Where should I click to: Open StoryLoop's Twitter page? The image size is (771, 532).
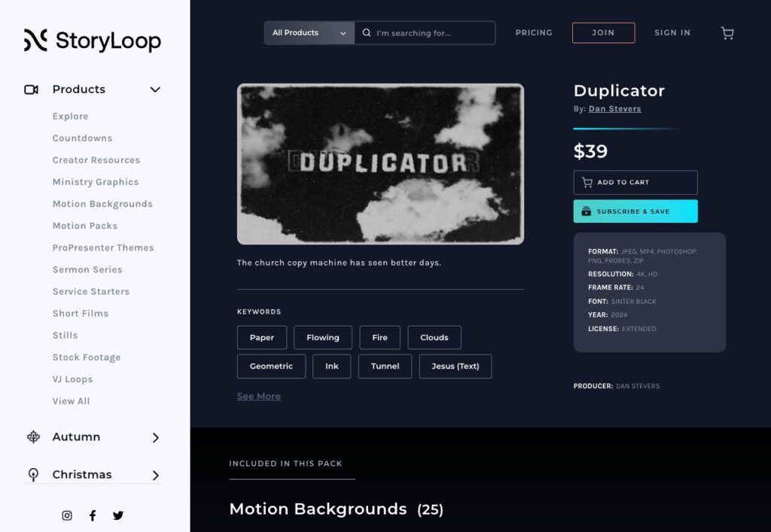(x=118, y=515)
